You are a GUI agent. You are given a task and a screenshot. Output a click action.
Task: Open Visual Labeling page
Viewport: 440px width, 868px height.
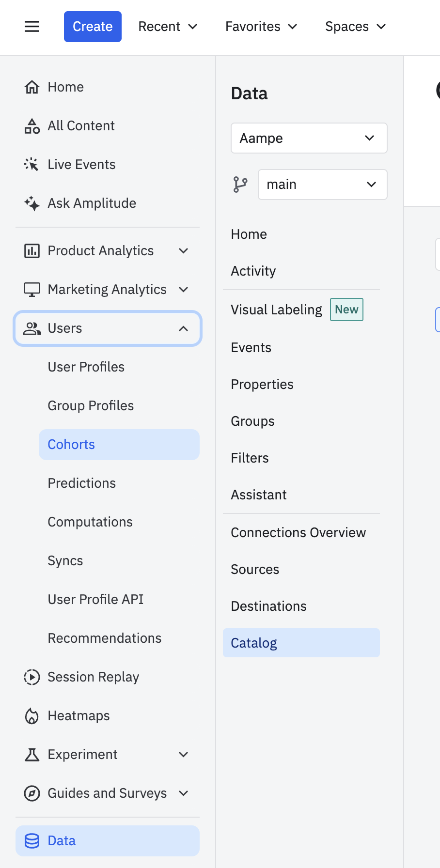276,310
